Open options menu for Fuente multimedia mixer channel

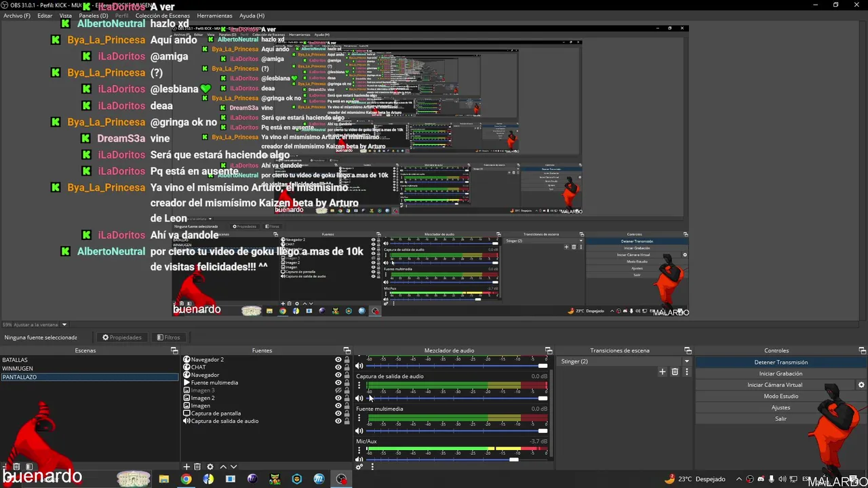pos(359,418)
